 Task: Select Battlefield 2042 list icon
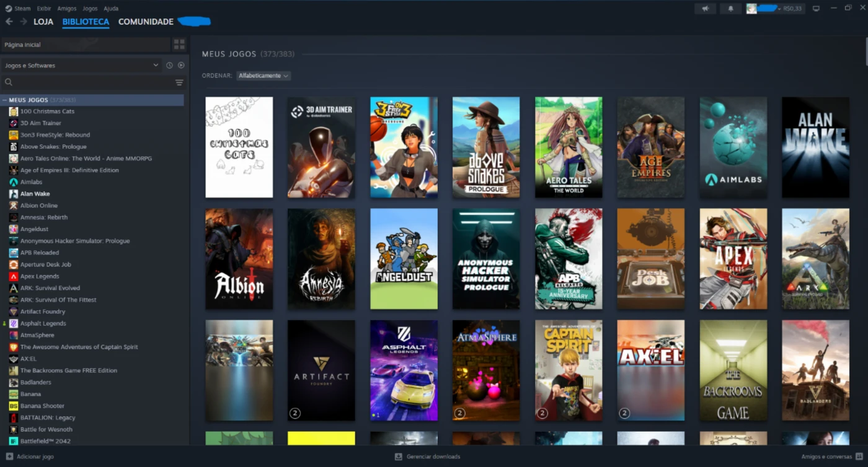tap(14, 441)
